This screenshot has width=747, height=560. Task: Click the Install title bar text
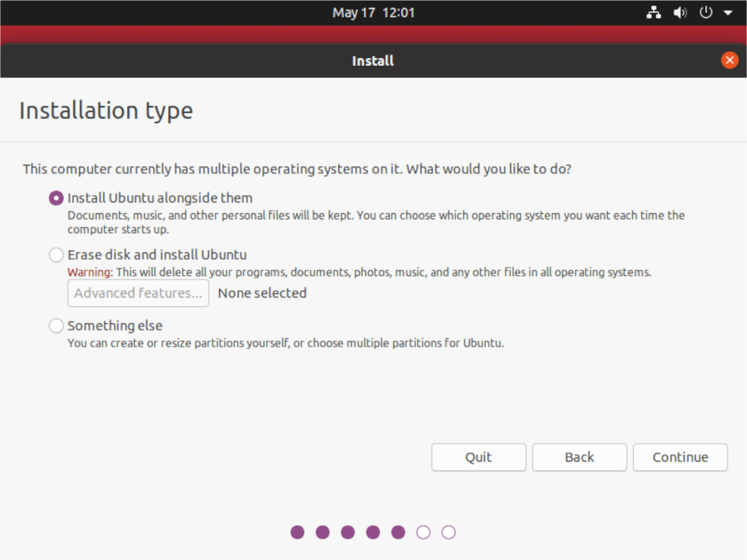tap(373, 60)
